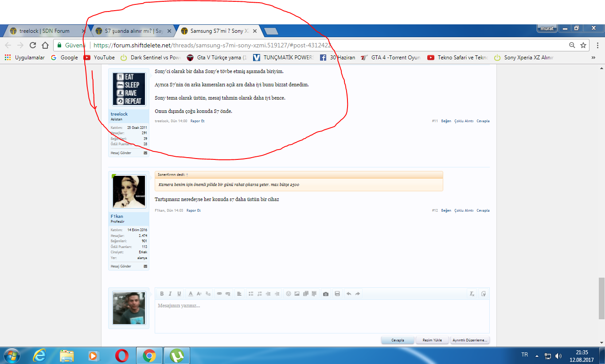The height and width of the screenshot is (364, 605).
Task: Open the Opera browser from the taskbar
Action: pyautogui.click(x=122, y=356)
